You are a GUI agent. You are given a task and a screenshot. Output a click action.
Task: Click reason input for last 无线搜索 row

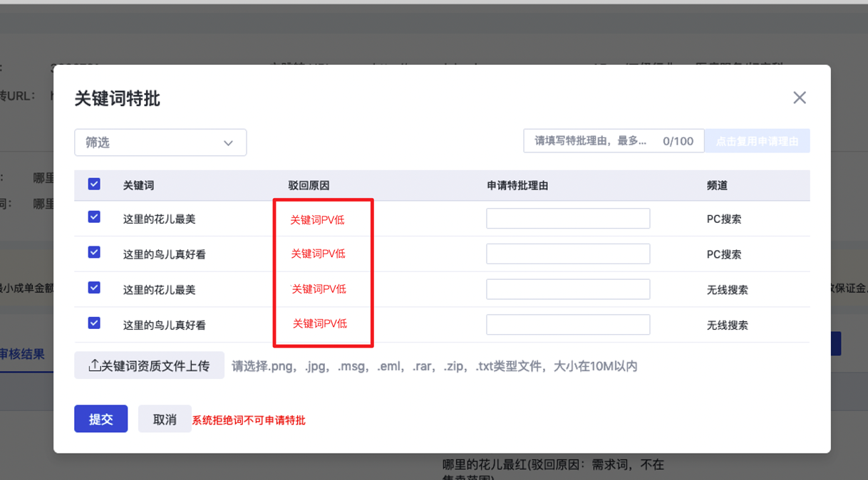(x=567, y=325)
